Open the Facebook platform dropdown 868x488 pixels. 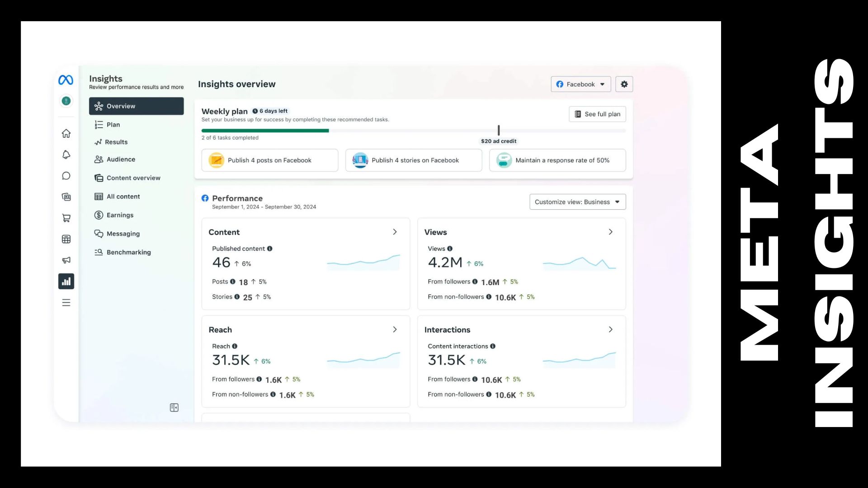click(x=580, y=84)
